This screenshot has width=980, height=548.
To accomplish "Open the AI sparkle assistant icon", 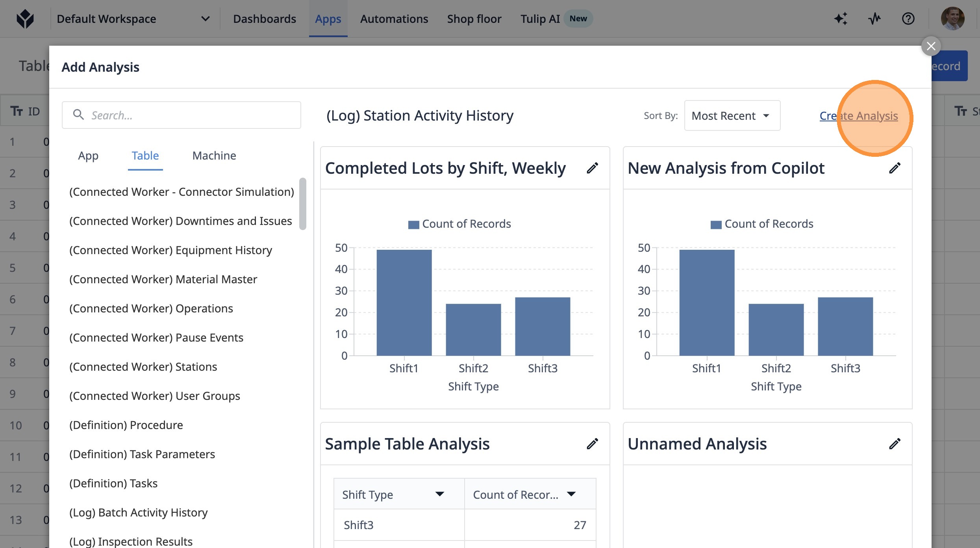I will pyautogui.click(x=841, y=19).
